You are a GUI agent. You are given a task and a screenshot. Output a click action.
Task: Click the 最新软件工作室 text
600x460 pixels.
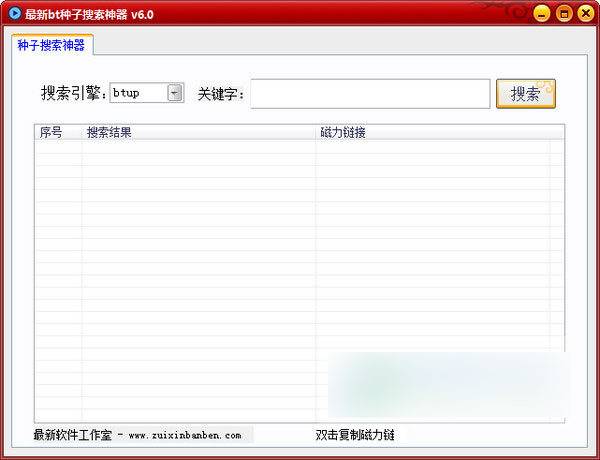[73, 435]
